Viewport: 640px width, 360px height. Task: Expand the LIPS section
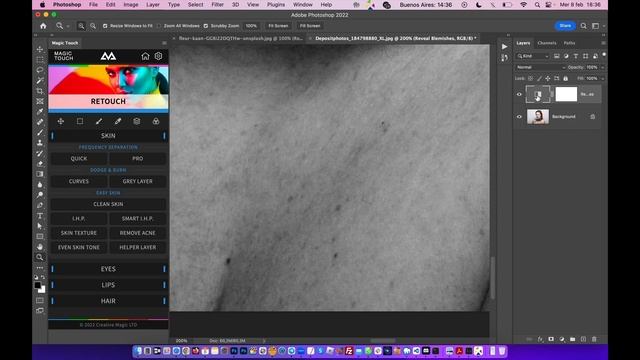[108, 285]
